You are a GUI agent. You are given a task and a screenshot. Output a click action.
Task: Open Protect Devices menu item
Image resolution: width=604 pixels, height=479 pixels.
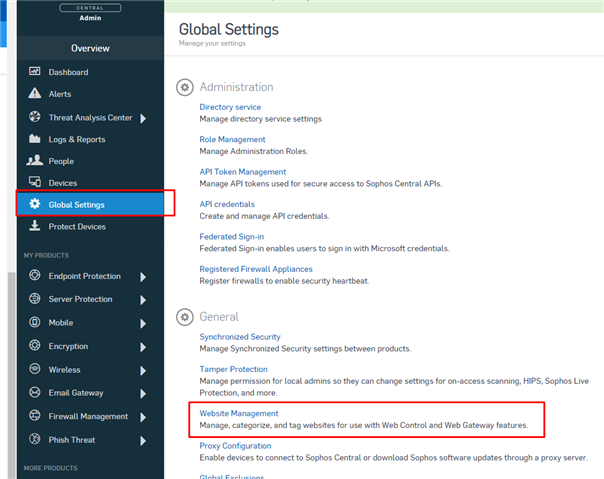tap(91, 226)
